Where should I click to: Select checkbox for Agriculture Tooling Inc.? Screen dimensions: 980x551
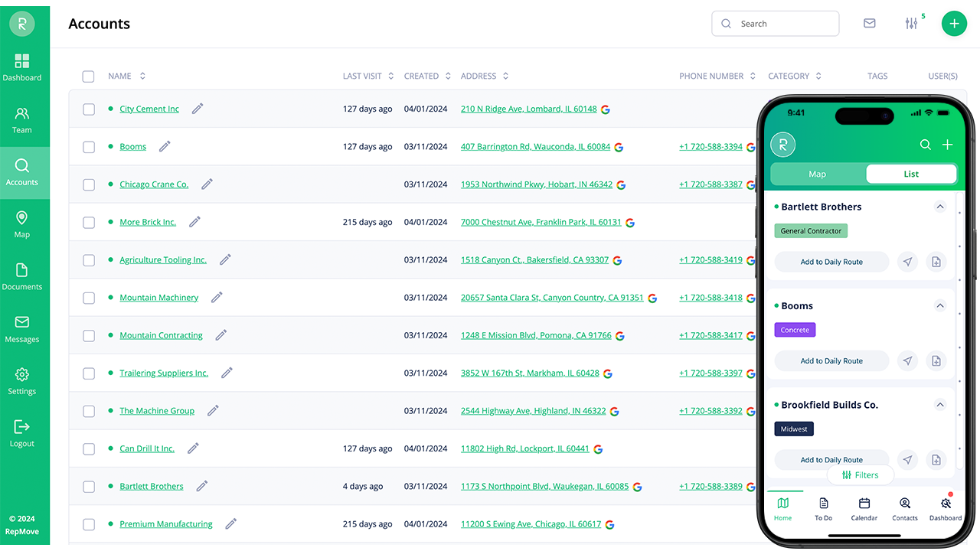(x=89, y=260)
